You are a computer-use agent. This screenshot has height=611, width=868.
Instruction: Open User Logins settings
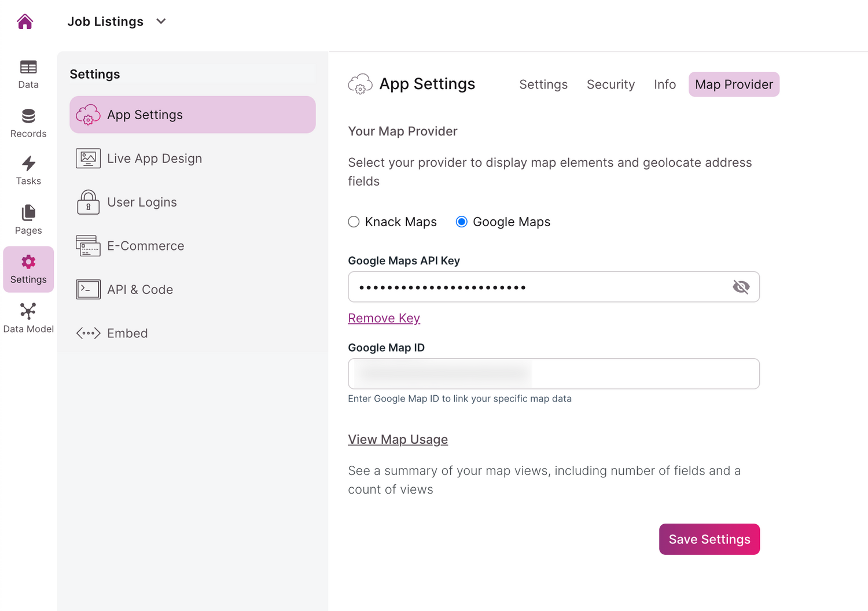(x=142, y=203)
